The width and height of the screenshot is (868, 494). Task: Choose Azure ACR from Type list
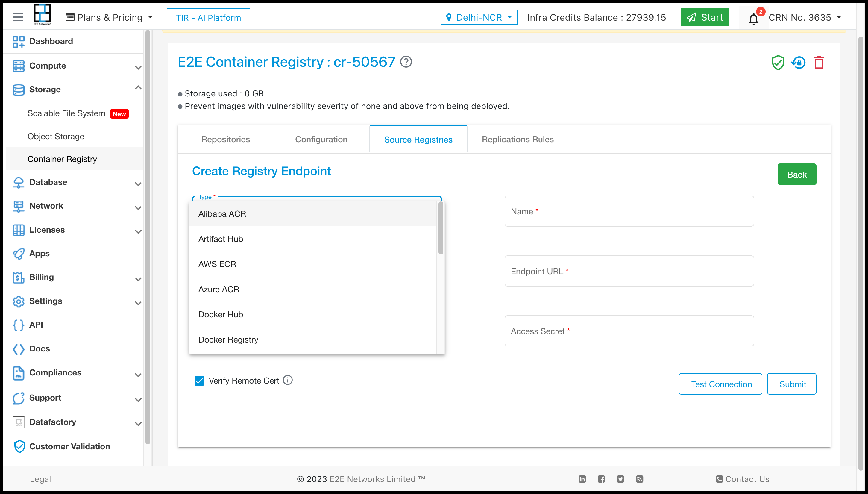pyautogui.click(x=312, y=289)
